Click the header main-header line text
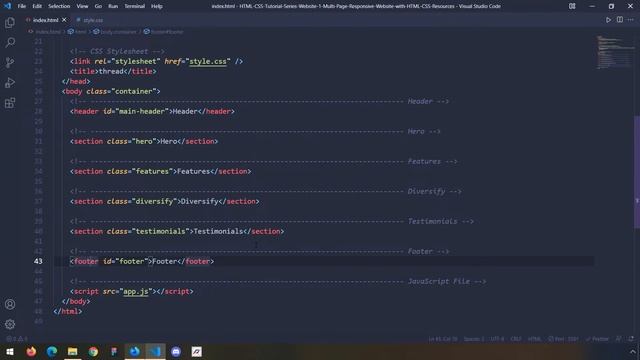Screen dimensions: 640x360 [x=152, y=111]
